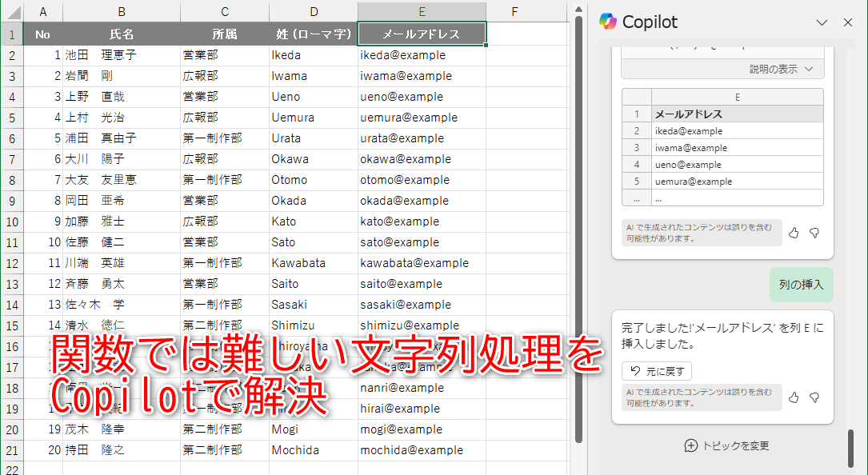Select the row 1 header
This screenshot has width=868, height=475.
(12, 34)
